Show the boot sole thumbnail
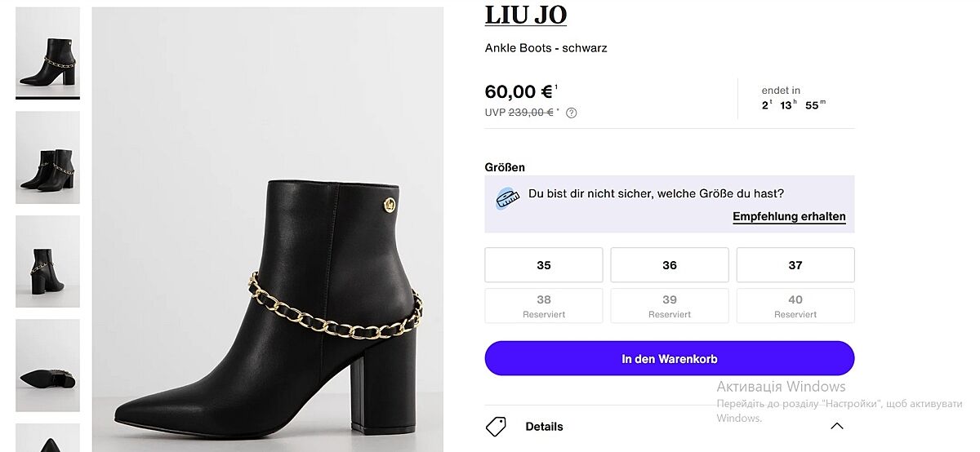The width and height of the screenshot is (980, 452). coord(48,365)
